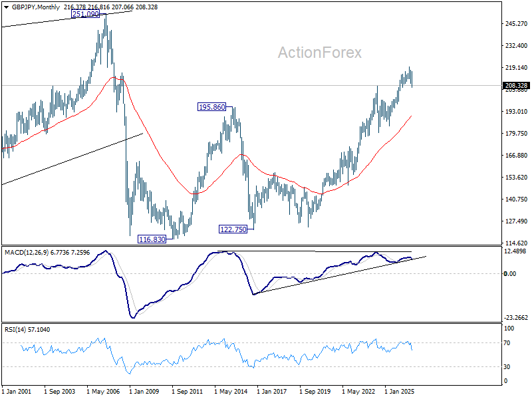Select the 122.750 low price label

coord(233,229)
